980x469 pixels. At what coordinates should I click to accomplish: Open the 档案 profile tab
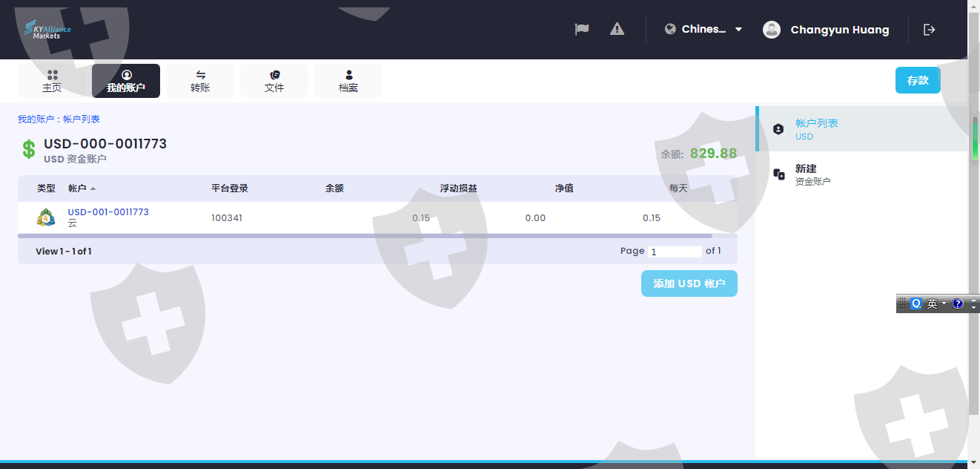tap(348, 81)
